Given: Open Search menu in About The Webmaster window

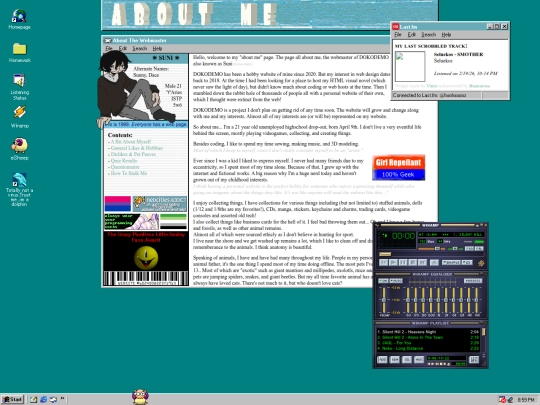Looking at the screenshot, I should 139,49.
